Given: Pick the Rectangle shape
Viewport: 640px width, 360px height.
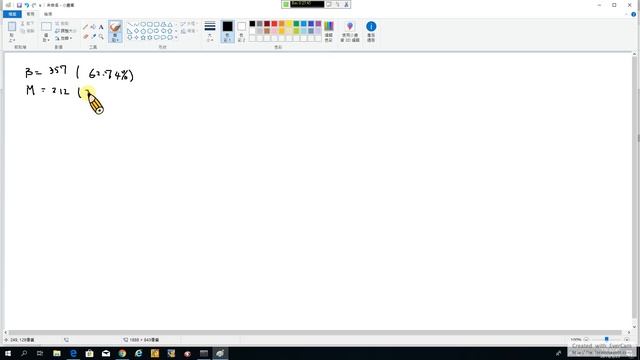Looking at the screenshot, I should coord(150,24).
